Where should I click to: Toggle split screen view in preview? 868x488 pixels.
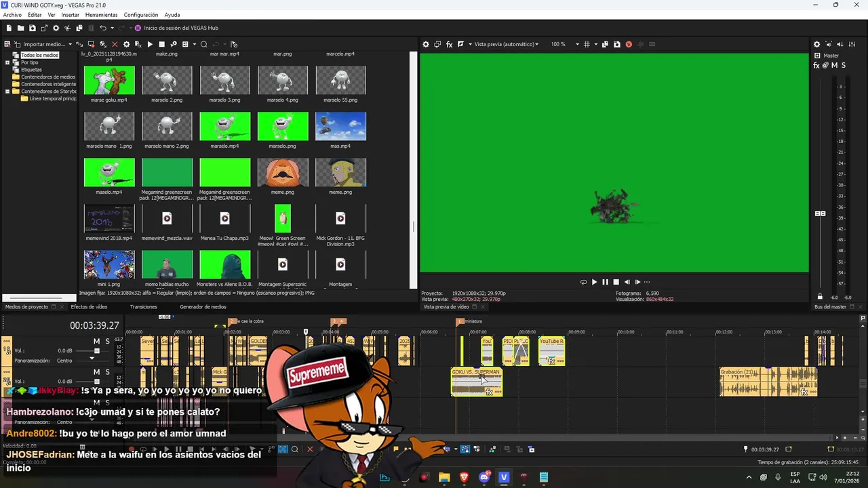point(460,44)
